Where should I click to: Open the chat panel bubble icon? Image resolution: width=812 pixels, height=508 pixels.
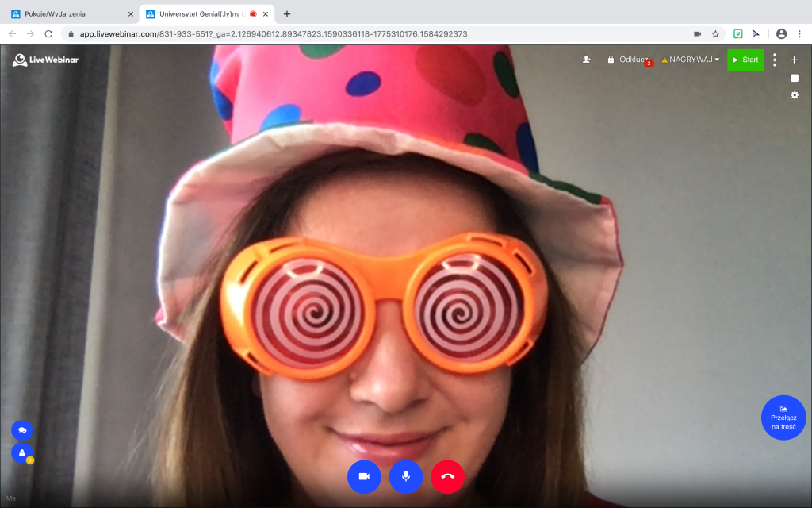[21, 429]
